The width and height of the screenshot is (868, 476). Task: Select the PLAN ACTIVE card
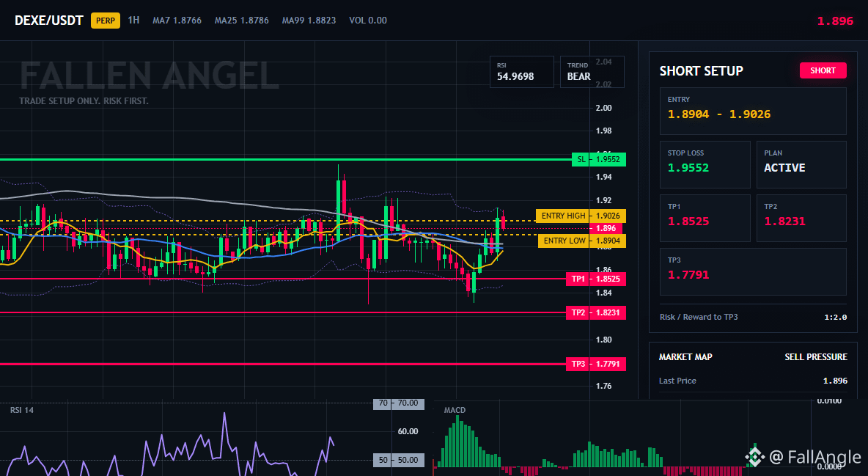(801, 164)
